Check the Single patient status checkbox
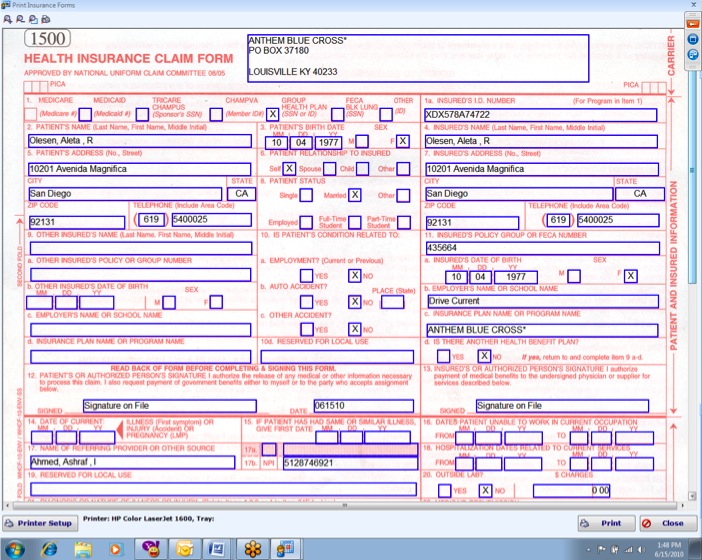Screen dimensions: 702x560 pyautogui.click(x=306, y=195)
